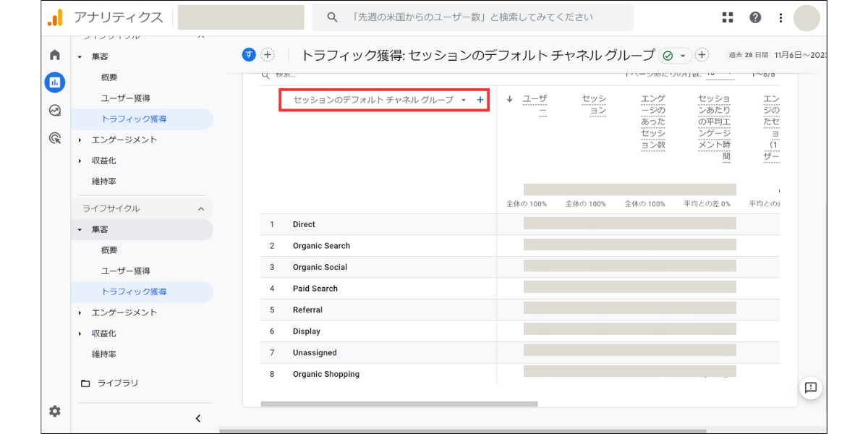This screenshot has height=434, width=868.
Task: Click the Paid Search row
Action: pyautogui.click(x=520, y=289)
